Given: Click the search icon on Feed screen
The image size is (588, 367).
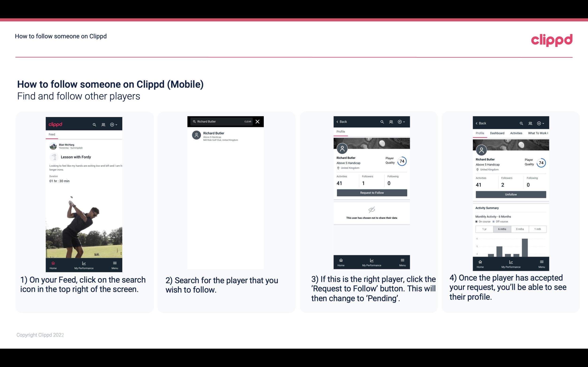Looking at the screenshot, I should [94, 124].
